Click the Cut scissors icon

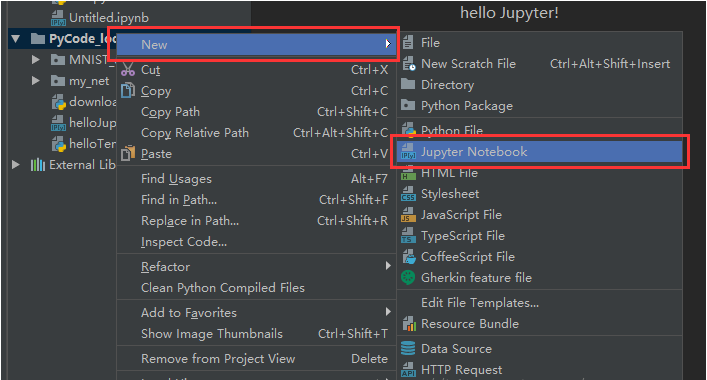(x=128, y=69)
